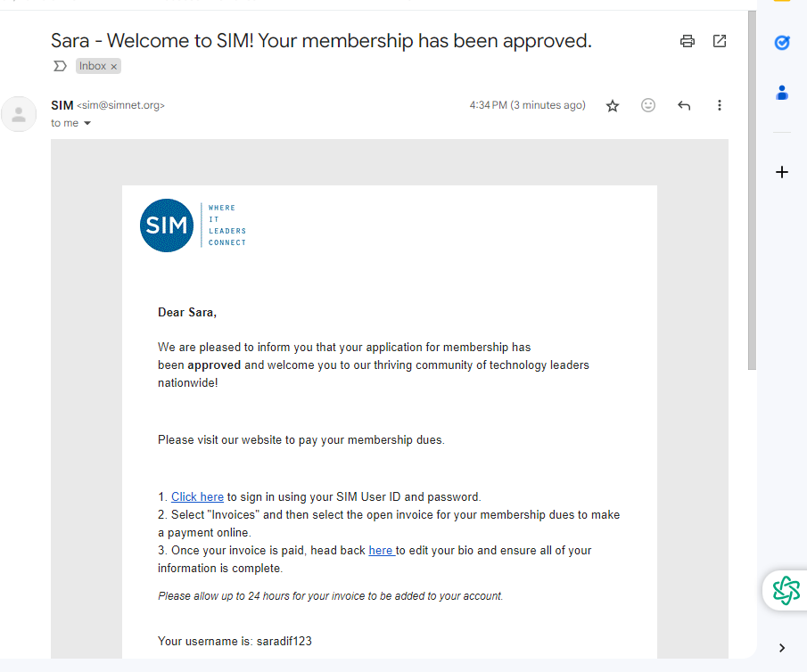Add an emoji reaction to the email

648,105
